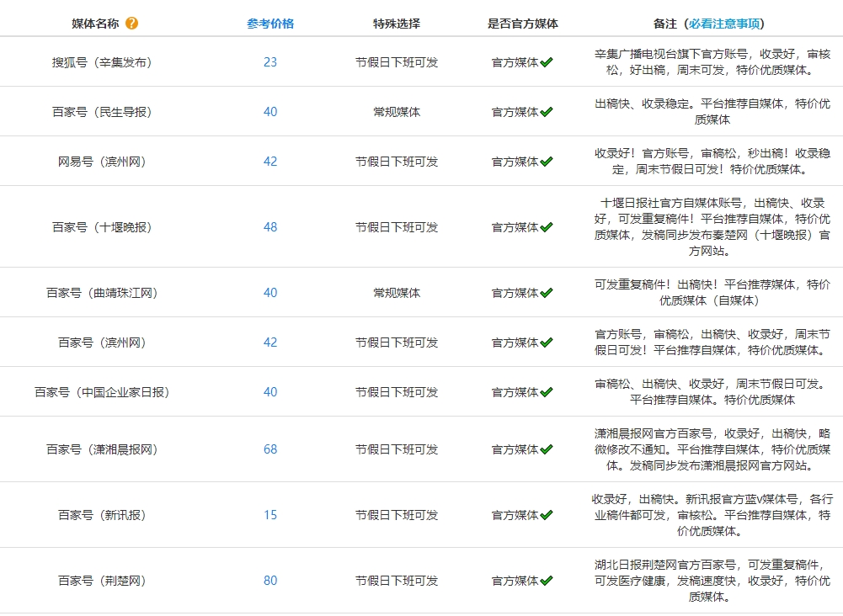Select media name 搜狐号（辛集发布）

102,62
